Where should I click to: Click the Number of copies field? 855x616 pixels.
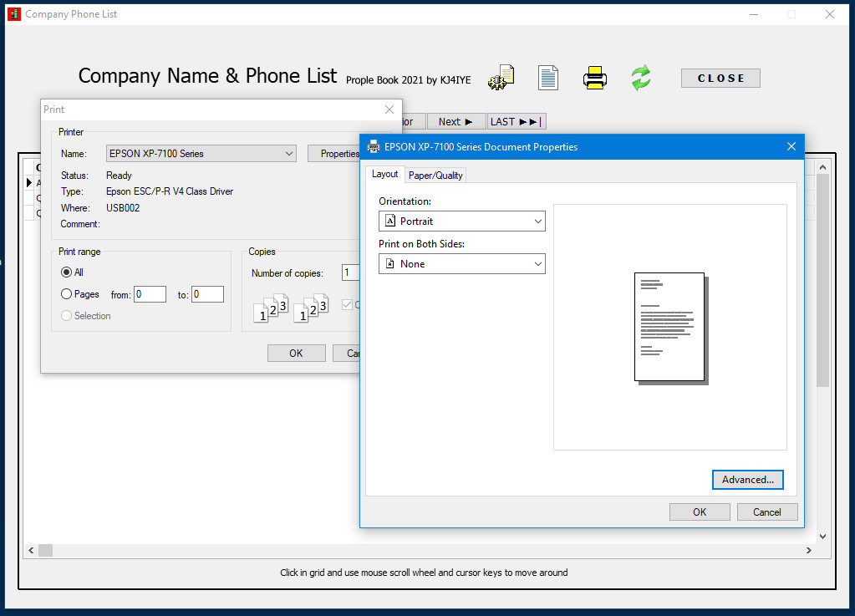(351, 272)
